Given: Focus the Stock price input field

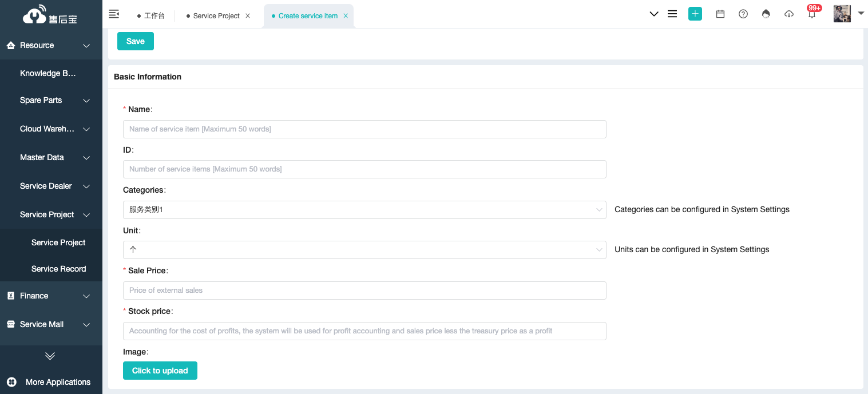Looking at the screenshot, I should (364, 331).
